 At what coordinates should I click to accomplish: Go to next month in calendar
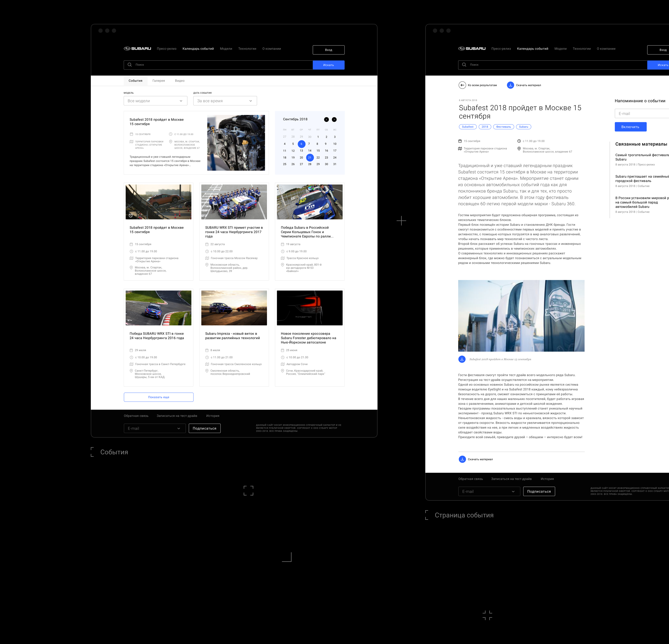click(x=334, y=119)
